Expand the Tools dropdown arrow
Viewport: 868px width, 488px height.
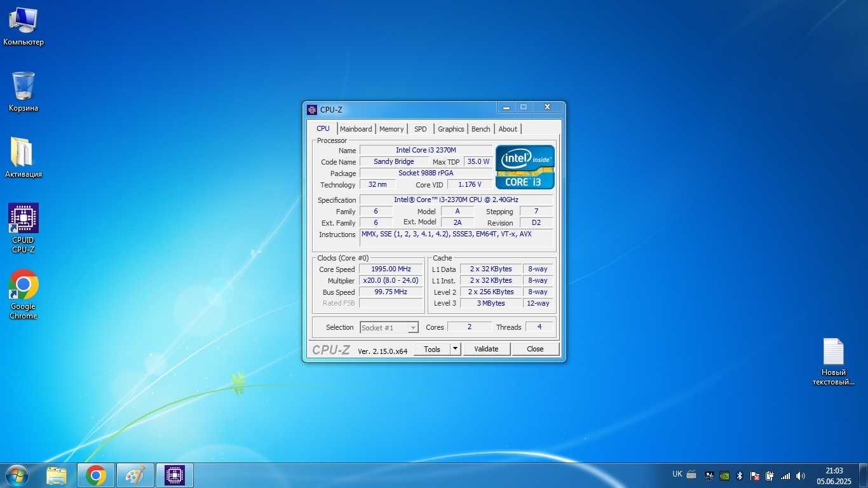pos(455,349)
